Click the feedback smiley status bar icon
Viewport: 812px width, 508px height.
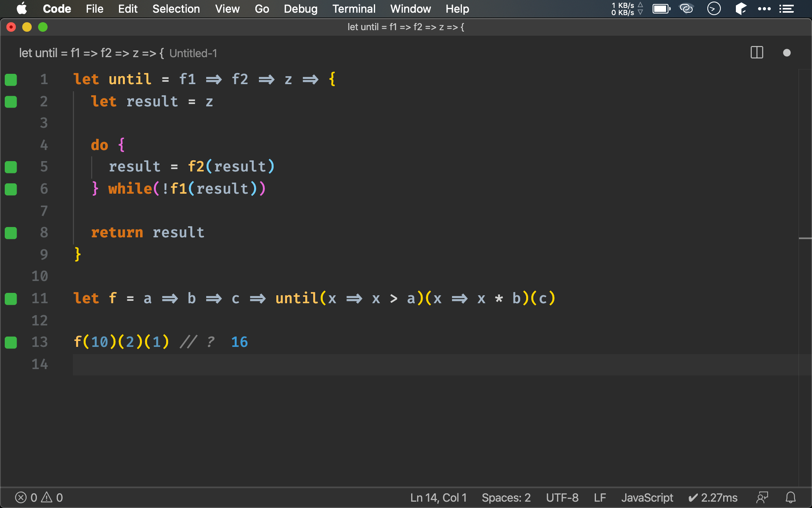762,497
